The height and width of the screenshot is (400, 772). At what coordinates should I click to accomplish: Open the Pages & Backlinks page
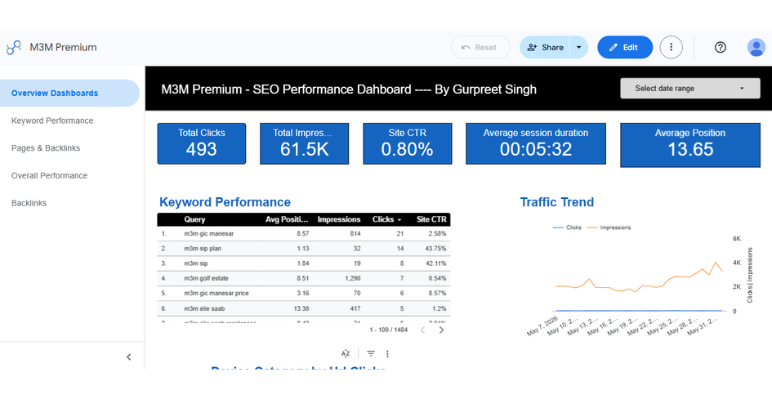45,148
